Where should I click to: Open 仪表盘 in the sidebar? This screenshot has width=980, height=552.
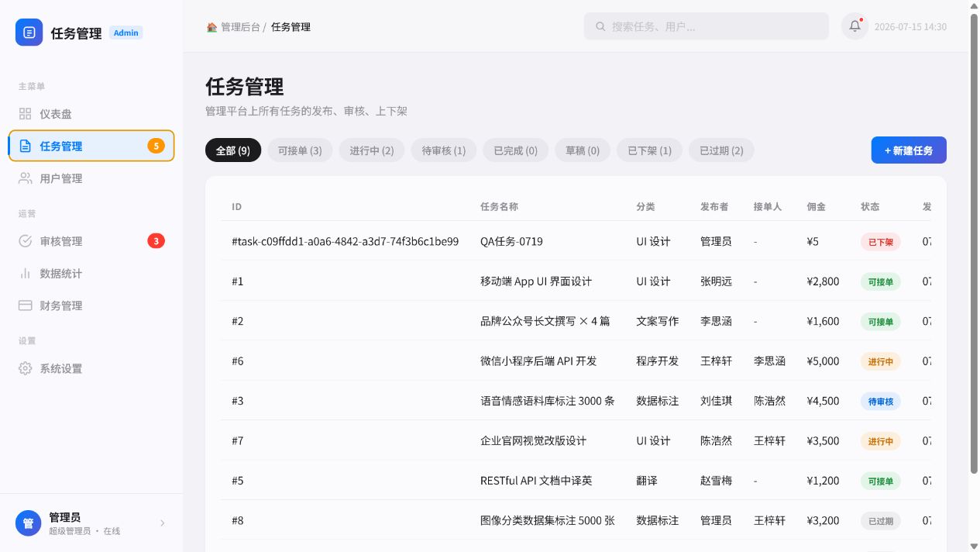[91, 114]
